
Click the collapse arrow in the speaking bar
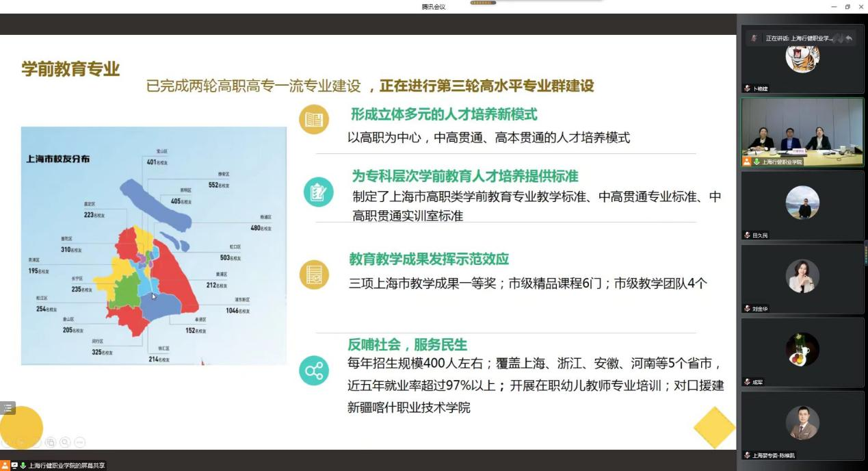tap(849, 38)
